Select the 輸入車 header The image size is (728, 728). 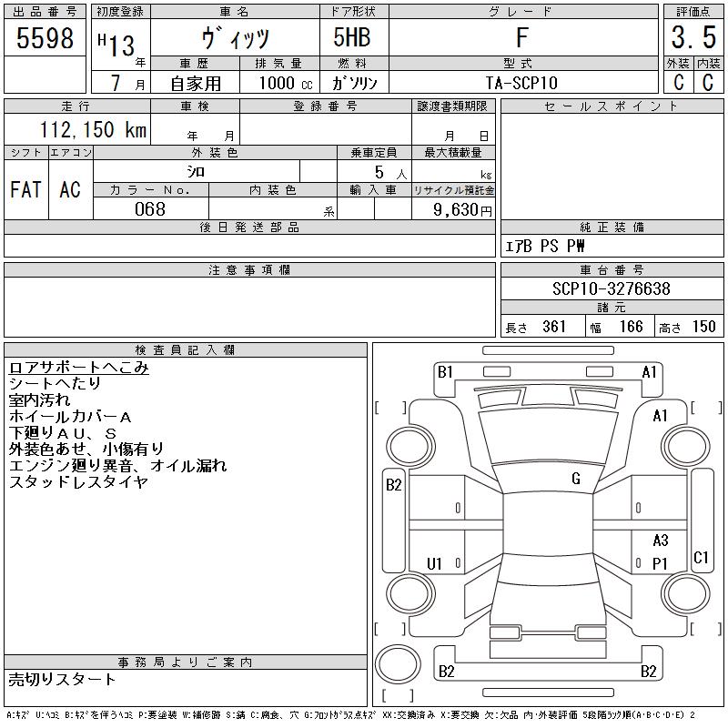tap(374, 190)
